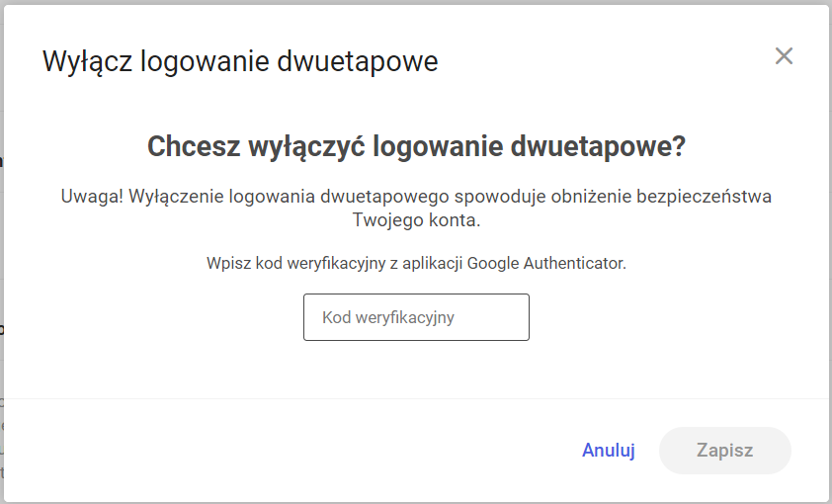Click the 'Twojego konta.' text line
Screen dimensions: 832x504
click(x=417, y=219)
